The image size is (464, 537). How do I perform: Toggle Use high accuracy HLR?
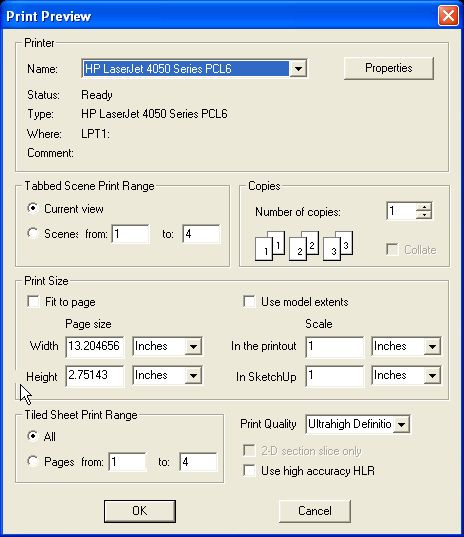[249, 471]
